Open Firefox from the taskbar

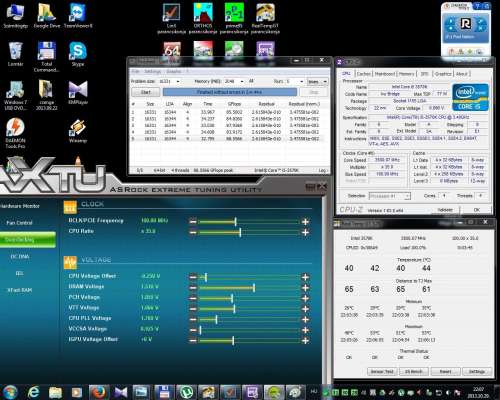tap(98, 392)
